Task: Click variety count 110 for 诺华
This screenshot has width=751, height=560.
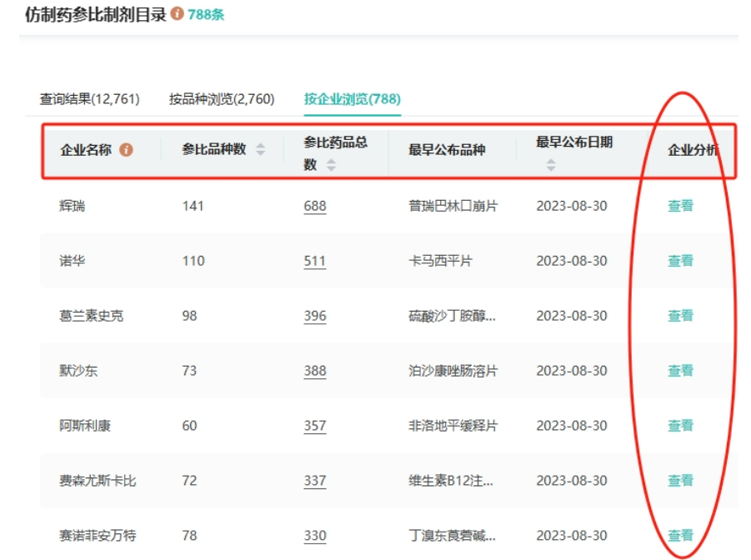Action: point(193,261)
